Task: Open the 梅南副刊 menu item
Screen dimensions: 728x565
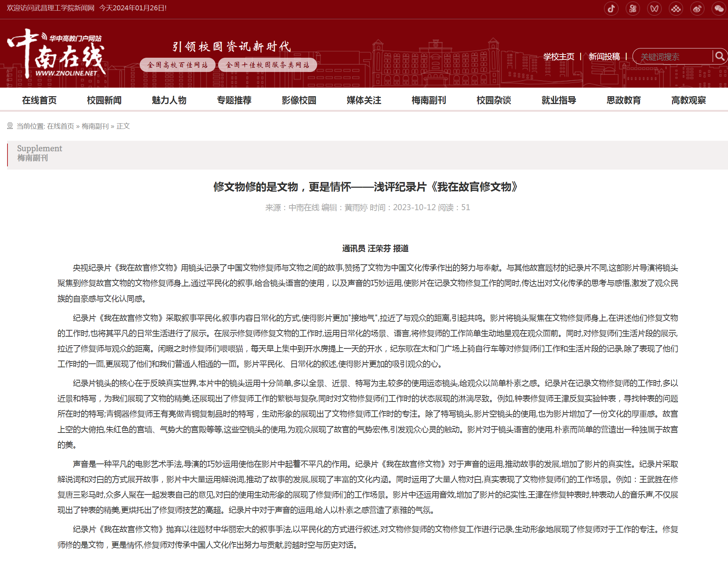Action: click(x=429, y=100)
